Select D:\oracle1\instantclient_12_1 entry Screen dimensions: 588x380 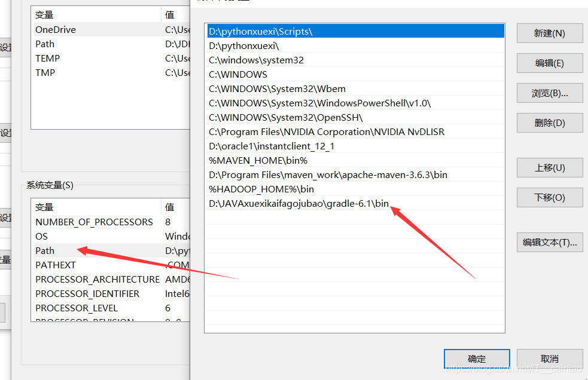355,146
